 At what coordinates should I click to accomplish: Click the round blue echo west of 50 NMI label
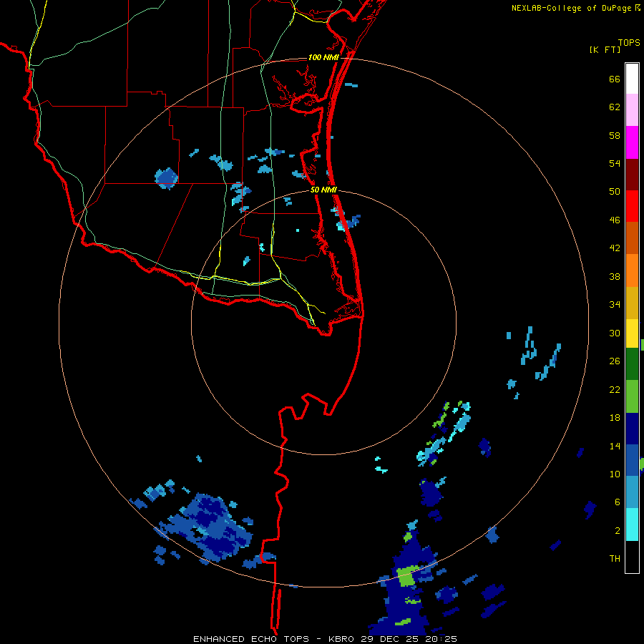click(x=166, y=178)
